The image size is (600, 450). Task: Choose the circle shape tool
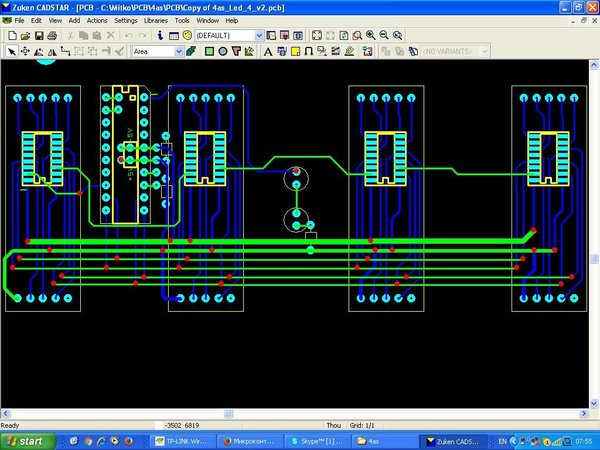pos(223,51)
